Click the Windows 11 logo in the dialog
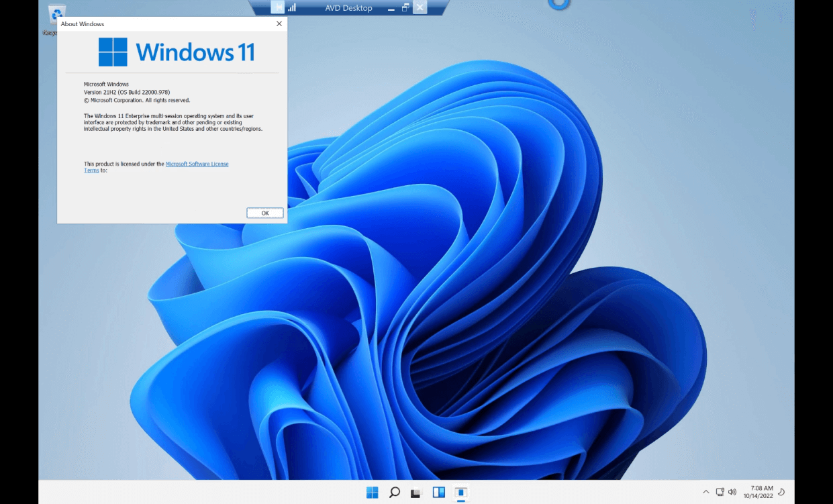This screenshot has width=833, height=504. point(112,51)
